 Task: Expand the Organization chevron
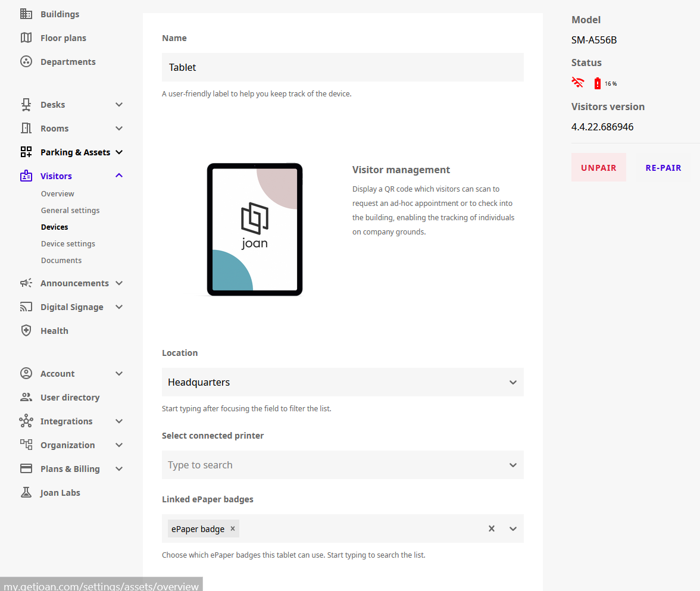(119, 445)
